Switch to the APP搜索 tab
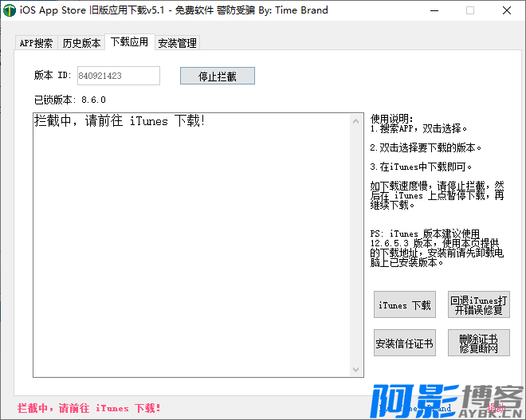Image resolution: width=526 pixels, height=420 pixels. pos(37,43)
